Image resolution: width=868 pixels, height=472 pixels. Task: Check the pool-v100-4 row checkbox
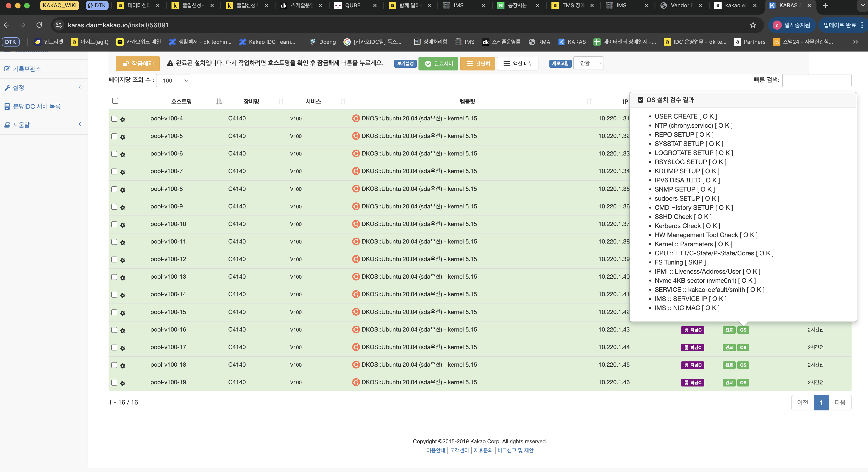(114, 119)
